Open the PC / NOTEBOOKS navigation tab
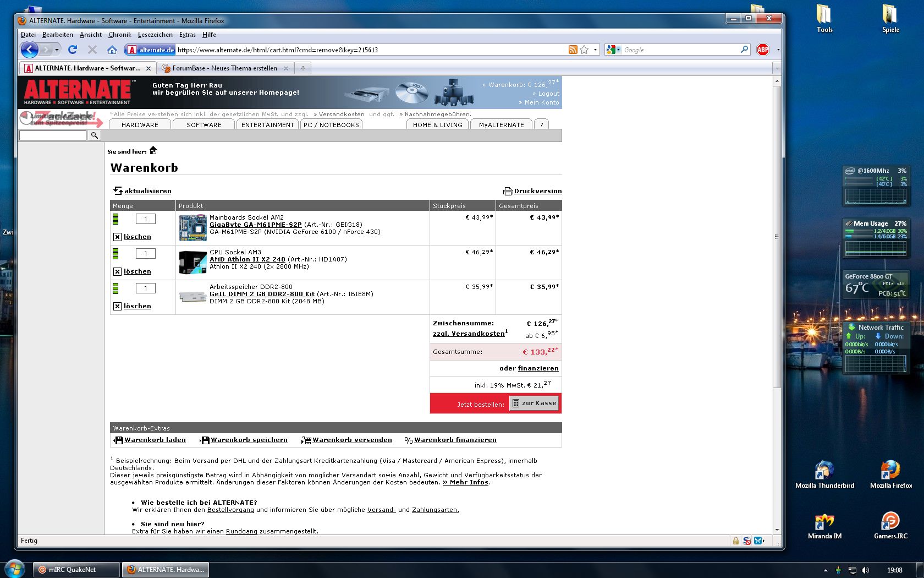The width and height of the screenshot is (924, 578). pos(331,124)
